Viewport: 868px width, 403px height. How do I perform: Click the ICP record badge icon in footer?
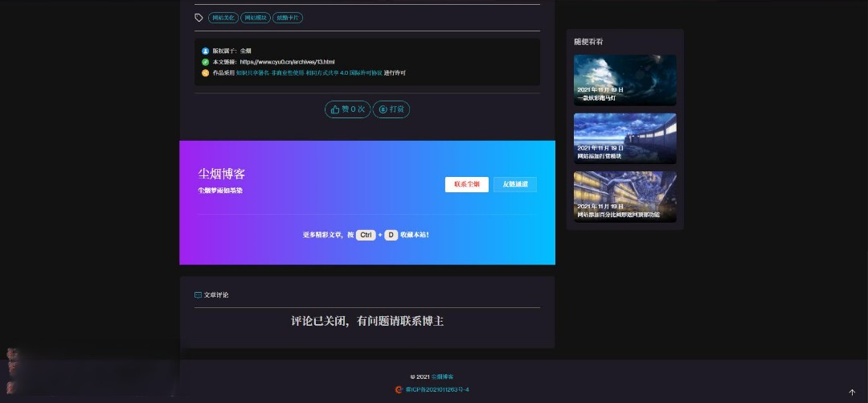click(x=398, y=389)
